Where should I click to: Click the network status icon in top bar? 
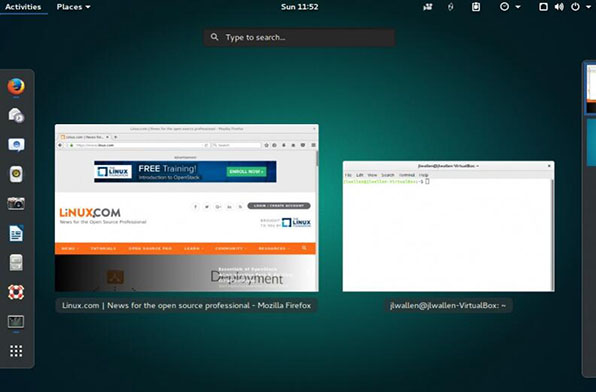pyautogui.click(x=543, y=7)
